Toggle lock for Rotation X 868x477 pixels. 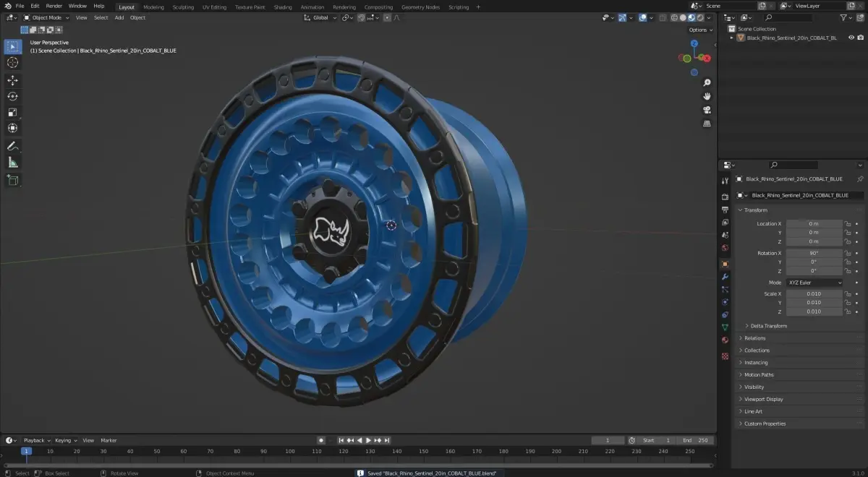(848, 254)
